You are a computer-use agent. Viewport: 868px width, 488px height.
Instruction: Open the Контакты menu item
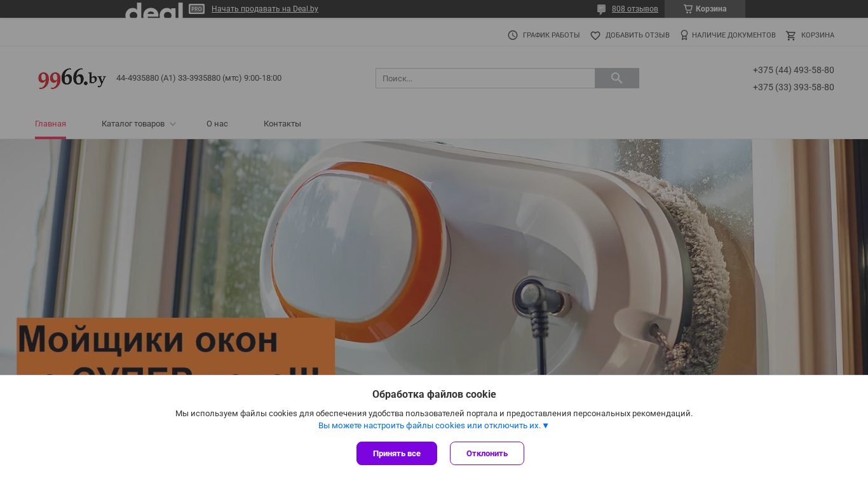[282, 124]
